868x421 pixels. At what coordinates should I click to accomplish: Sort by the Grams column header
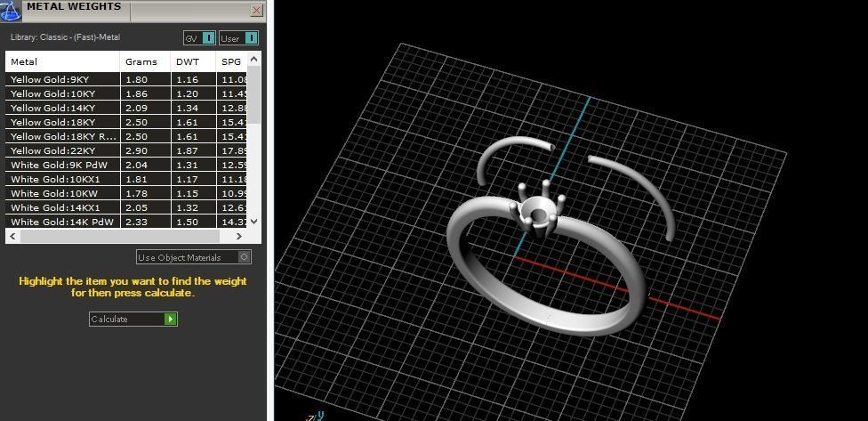[145, 61]
